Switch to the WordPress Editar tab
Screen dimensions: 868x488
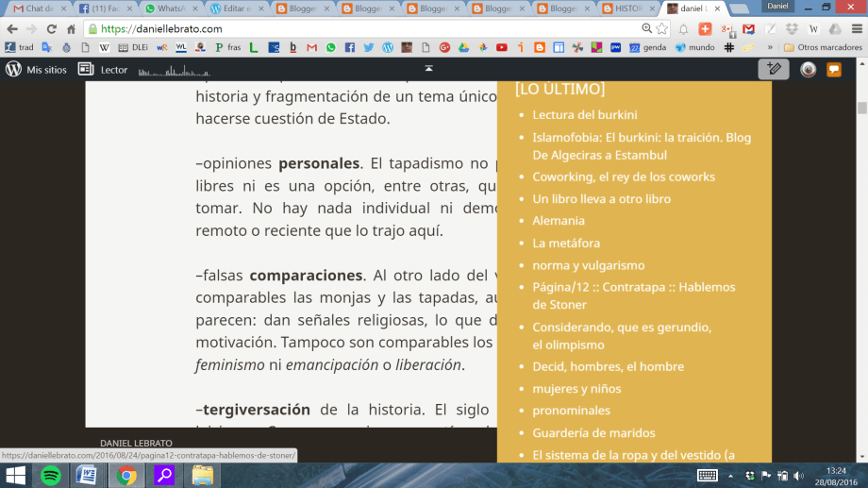(236, 8)
